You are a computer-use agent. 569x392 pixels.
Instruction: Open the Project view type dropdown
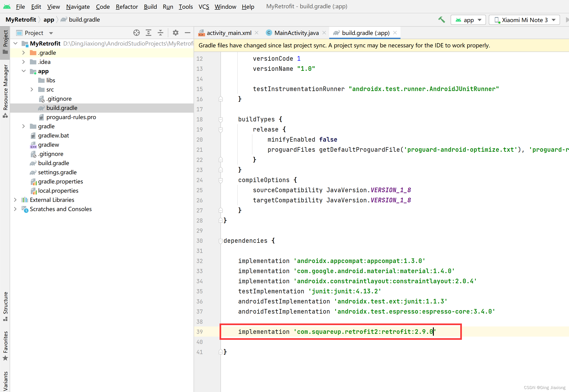click(x=51, y=33)
